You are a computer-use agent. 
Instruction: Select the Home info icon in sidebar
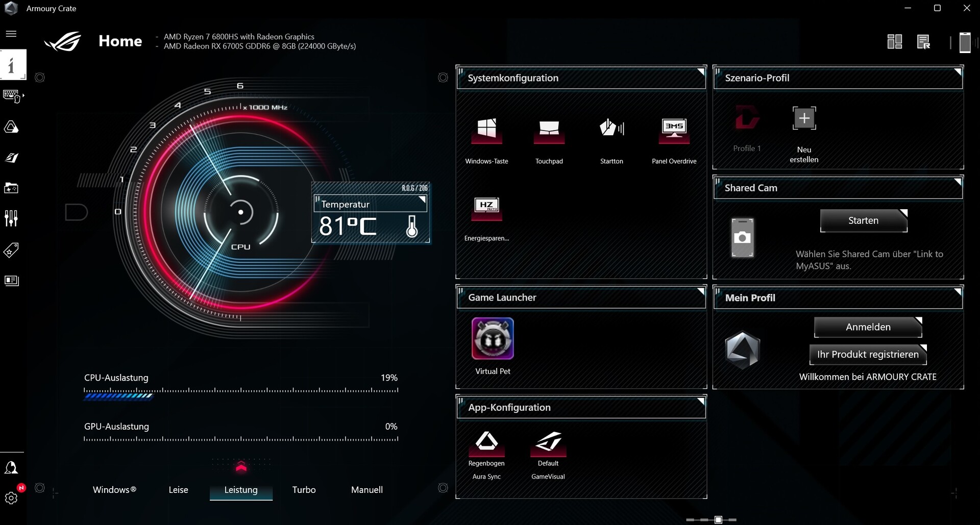tap(13, 65)
